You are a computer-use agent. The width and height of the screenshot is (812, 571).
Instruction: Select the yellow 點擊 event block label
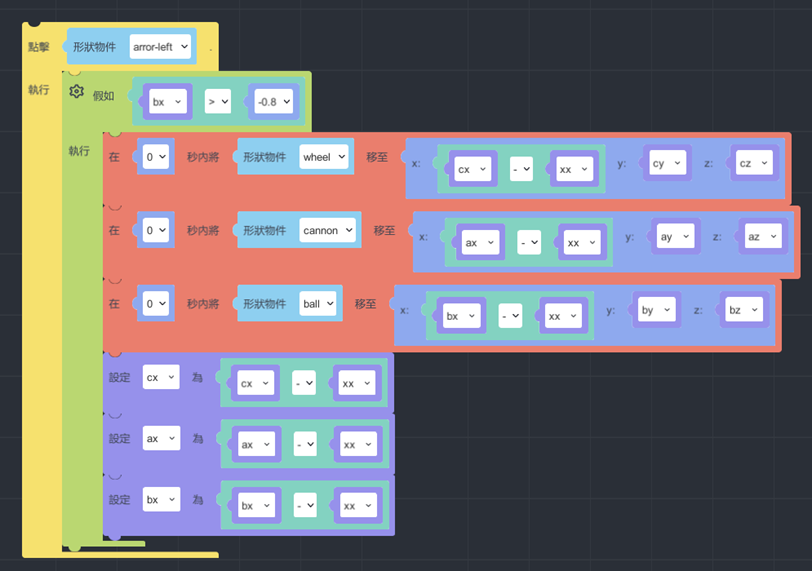coord(38,47)
